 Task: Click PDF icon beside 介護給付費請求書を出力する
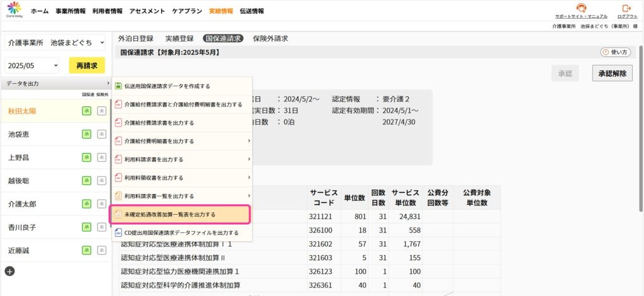click(118, 123)
